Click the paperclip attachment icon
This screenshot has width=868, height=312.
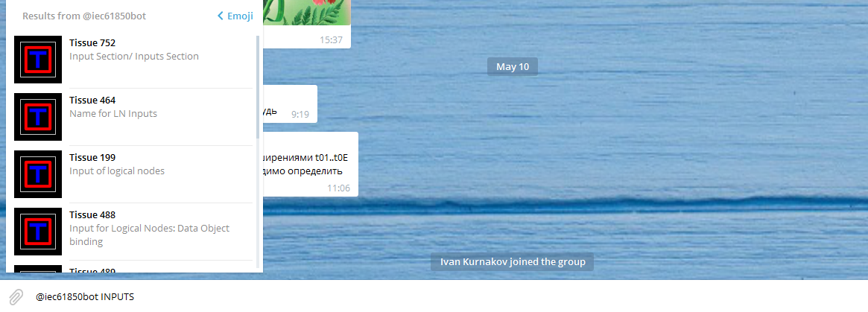pyautogui.click(x=16, y=297)
